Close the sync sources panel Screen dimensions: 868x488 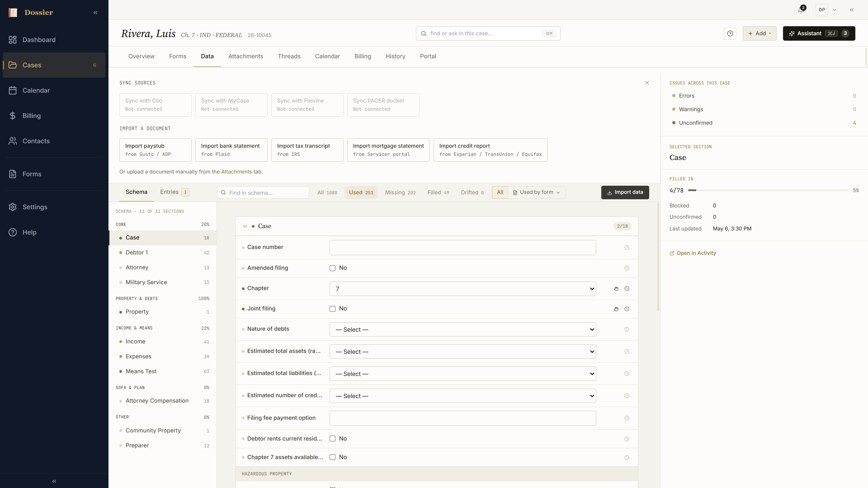click(647, 82)
